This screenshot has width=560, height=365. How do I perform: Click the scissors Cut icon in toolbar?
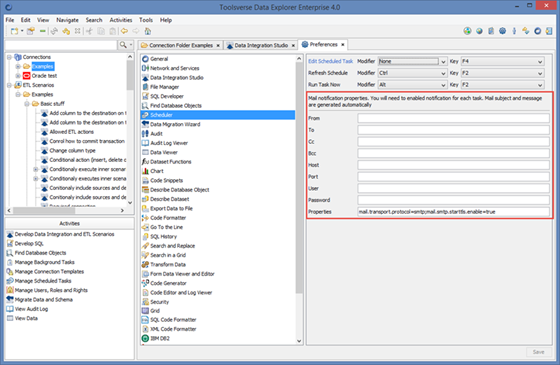point(89,31)
